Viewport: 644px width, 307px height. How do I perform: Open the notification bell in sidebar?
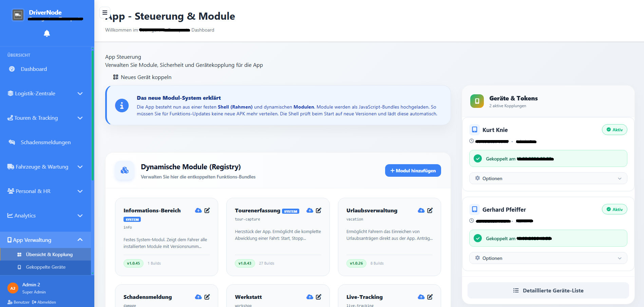click(x=47, y=33)
